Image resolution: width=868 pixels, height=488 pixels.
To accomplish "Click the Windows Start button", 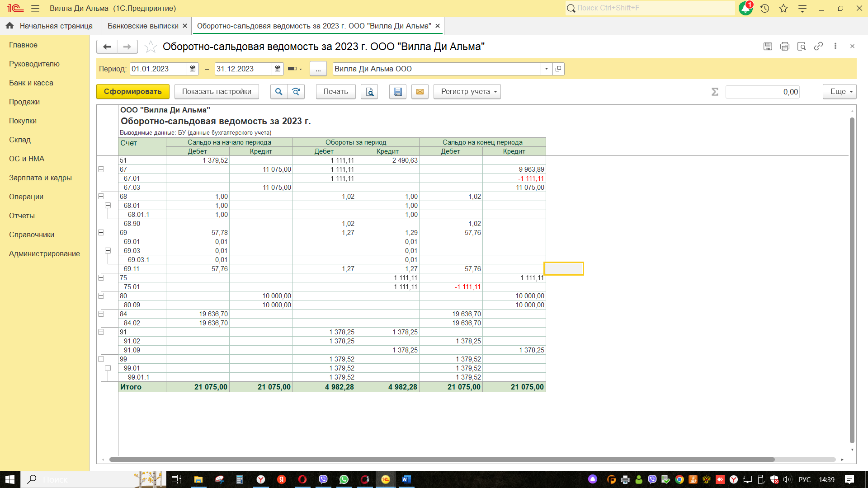I will point(10,479).
